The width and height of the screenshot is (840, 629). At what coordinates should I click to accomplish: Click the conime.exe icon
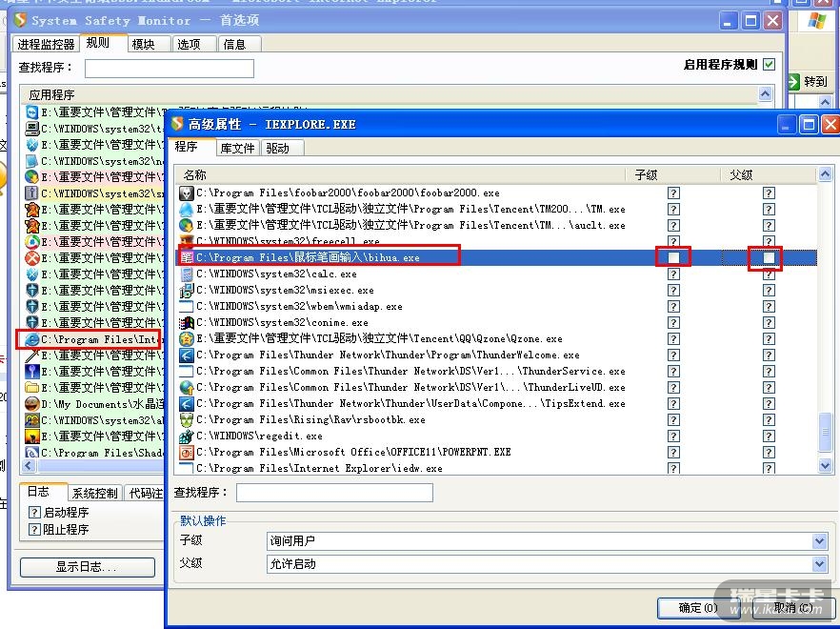187,323
